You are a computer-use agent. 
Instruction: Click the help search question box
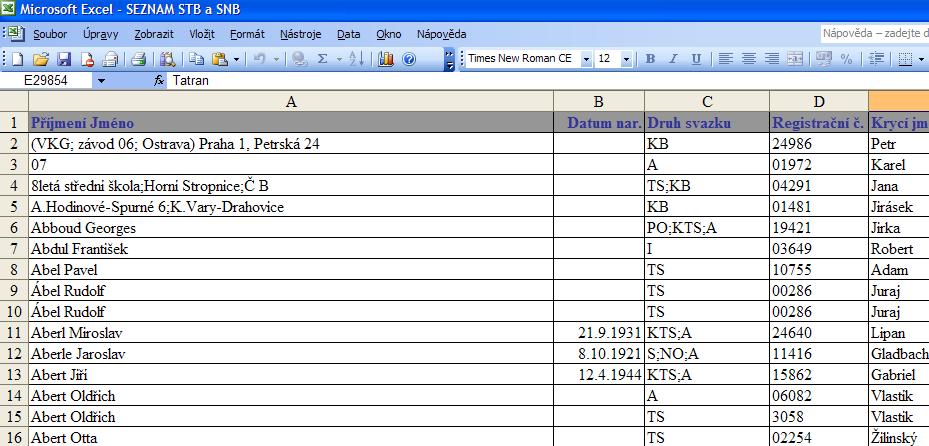coord(874,34)
